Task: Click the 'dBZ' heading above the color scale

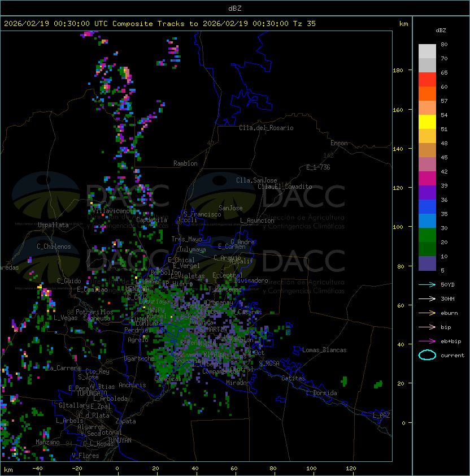Action: [441, 31]
